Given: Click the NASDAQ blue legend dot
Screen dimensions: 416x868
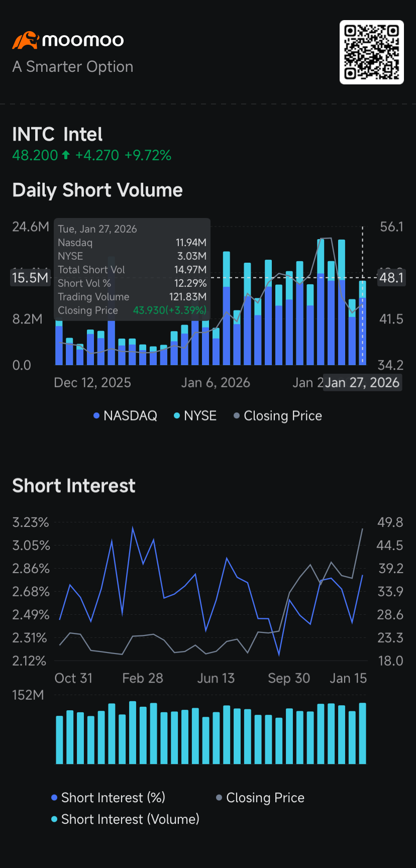Looking at the screenshot, I should 96,416.
